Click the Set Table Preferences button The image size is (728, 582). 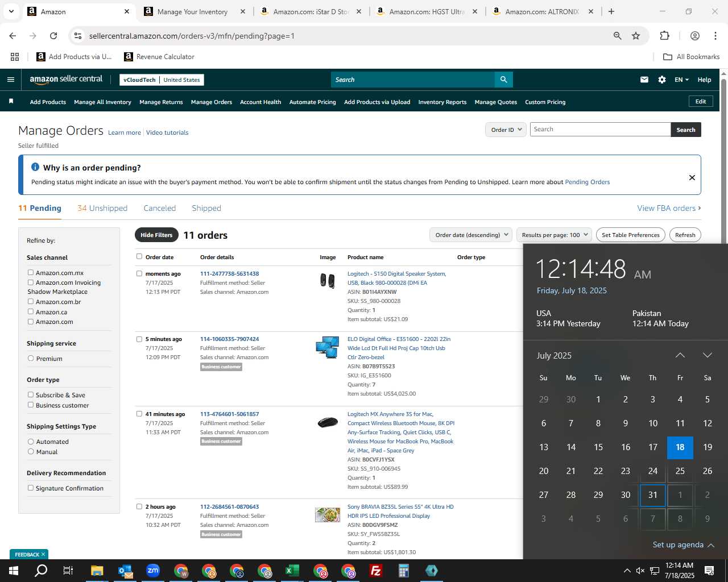pyautogui.click(x=631, y=235)
